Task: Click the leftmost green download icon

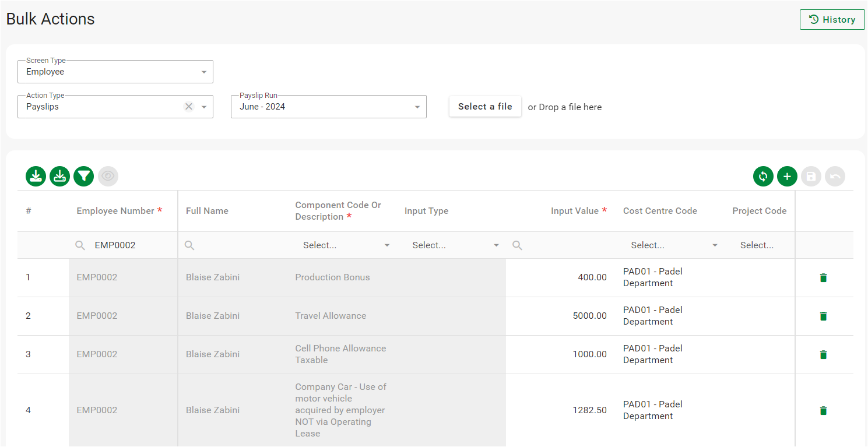Action: (36, 176)
